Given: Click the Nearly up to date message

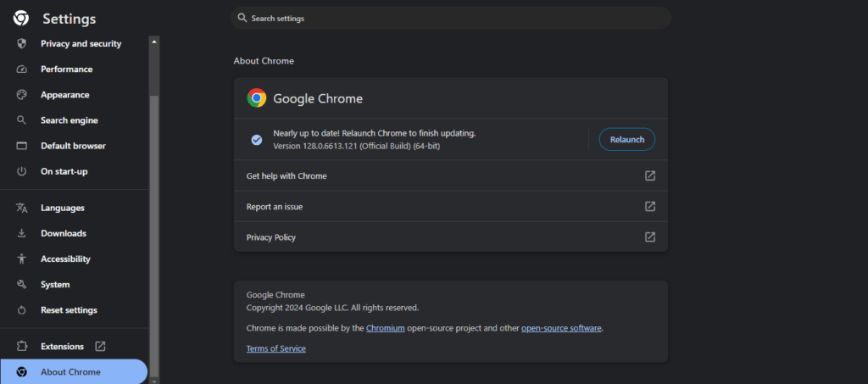Looking at the screenshot, I should (375, 133).
